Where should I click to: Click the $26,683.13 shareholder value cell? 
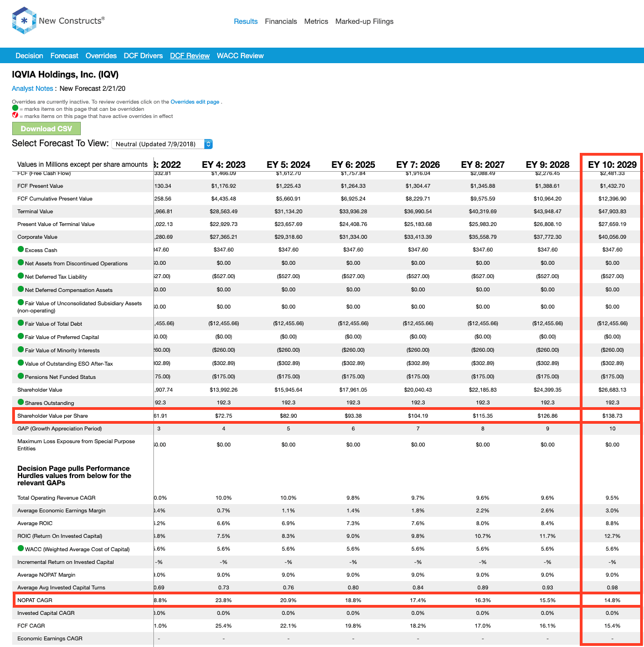coord(612,390)
